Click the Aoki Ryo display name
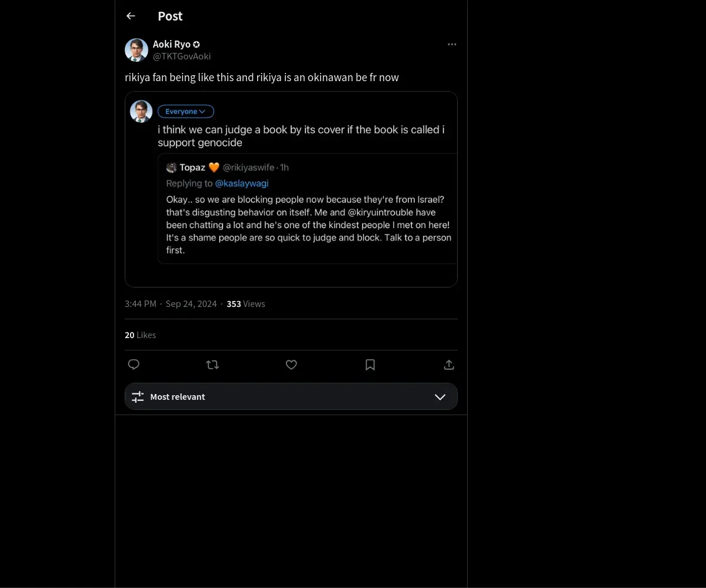Viewport: 706px width, 588px height. click(172, 44)
